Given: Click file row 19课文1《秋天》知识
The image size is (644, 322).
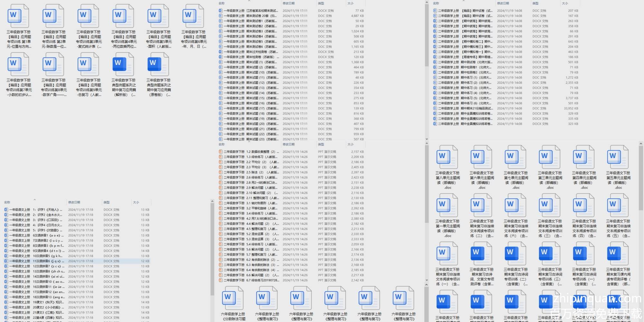Looking at the screenshot, I should [x=48, y=302].
